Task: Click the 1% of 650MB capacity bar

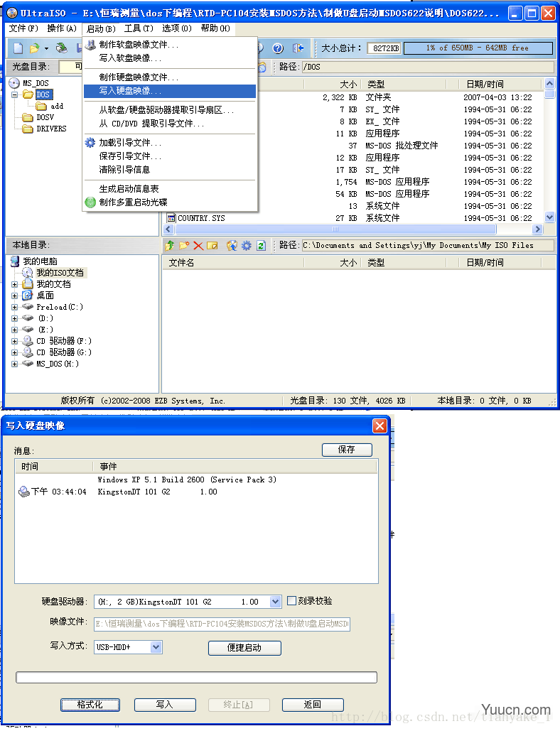Action: click(x=478, y=48)
